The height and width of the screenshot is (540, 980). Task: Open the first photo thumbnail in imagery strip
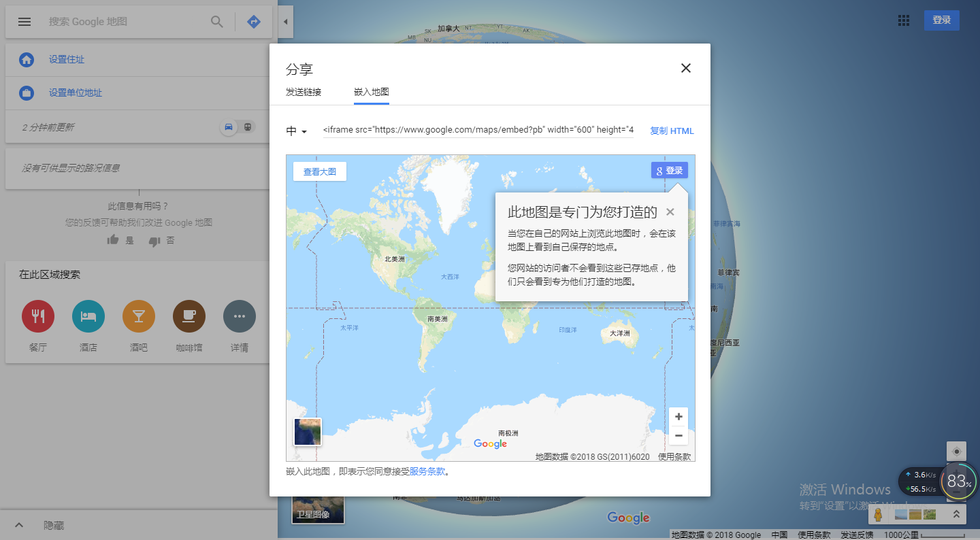[901, 515]
